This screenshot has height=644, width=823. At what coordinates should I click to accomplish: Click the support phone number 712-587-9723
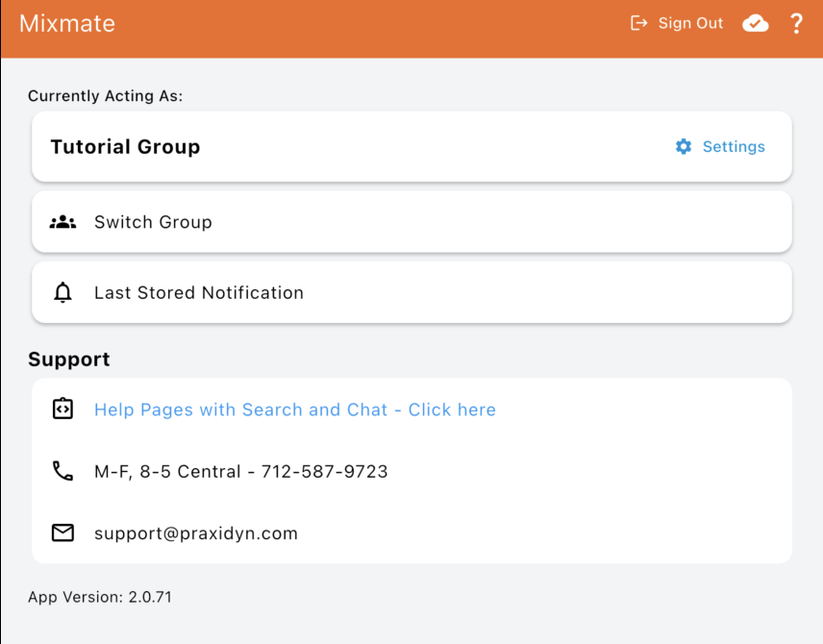pyautogui.click(x=324, y=471)
